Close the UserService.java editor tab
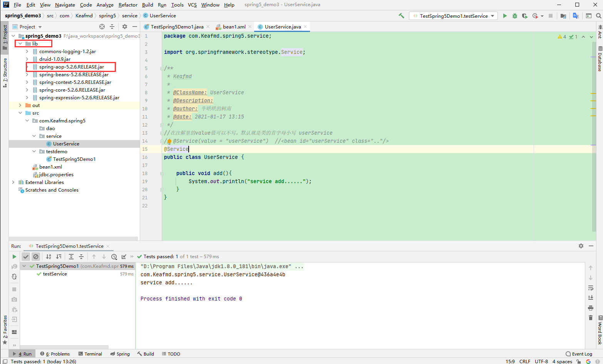Viewport: 603px width, 364px height. click(x=305, y=27)
